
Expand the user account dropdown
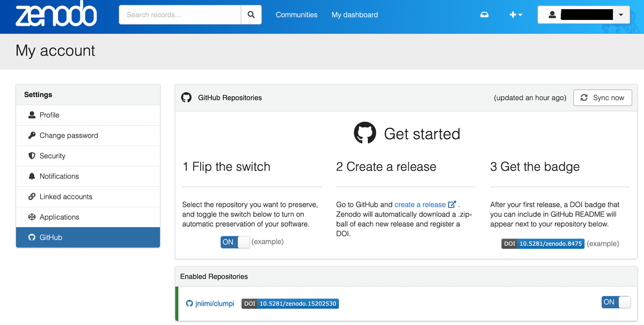(x=583, y=15)
